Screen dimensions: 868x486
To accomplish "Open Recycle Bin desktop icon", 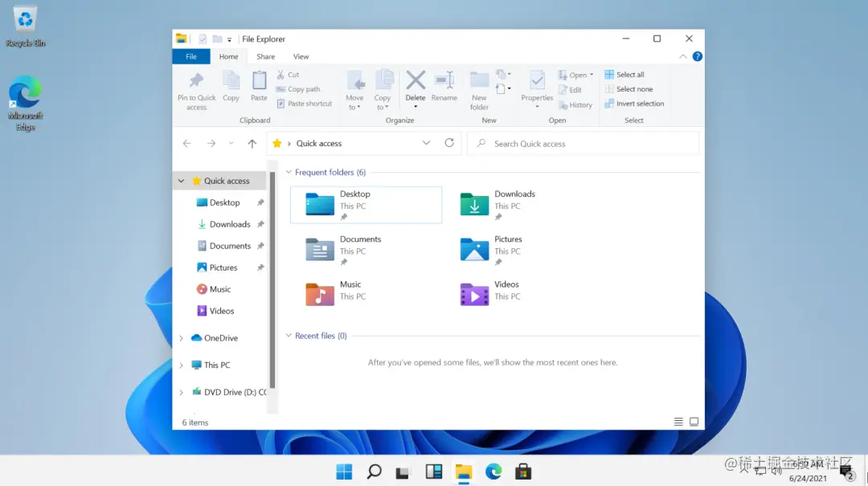I will pyautogui.click(x=26, y=27).
